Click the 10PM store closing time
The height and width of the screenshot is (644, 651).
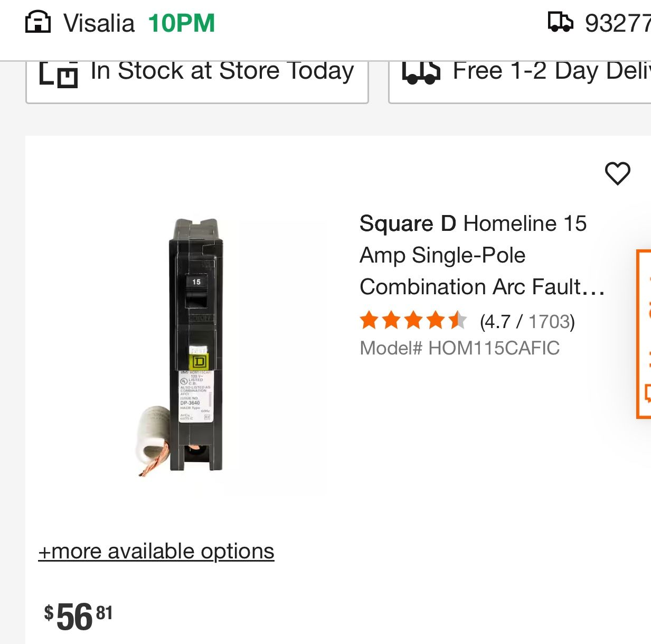pyautogui.click(x=181, y=23)
